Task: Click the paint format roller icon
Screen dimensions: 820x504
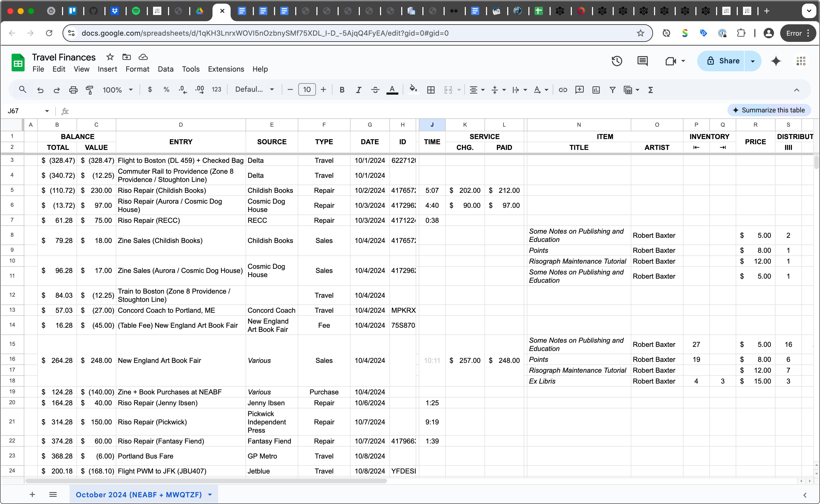Action: tap(89, 90)
